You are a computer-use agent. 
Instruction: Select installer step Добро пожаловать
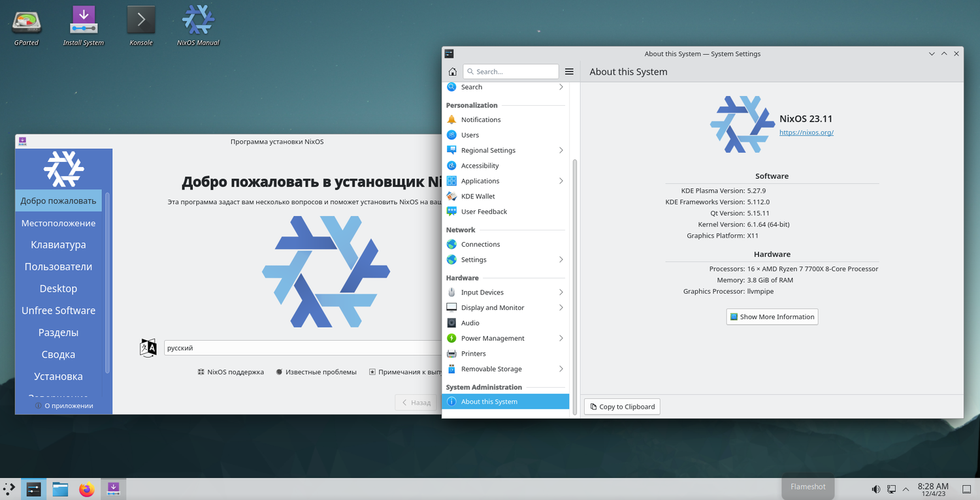(59, 201)
